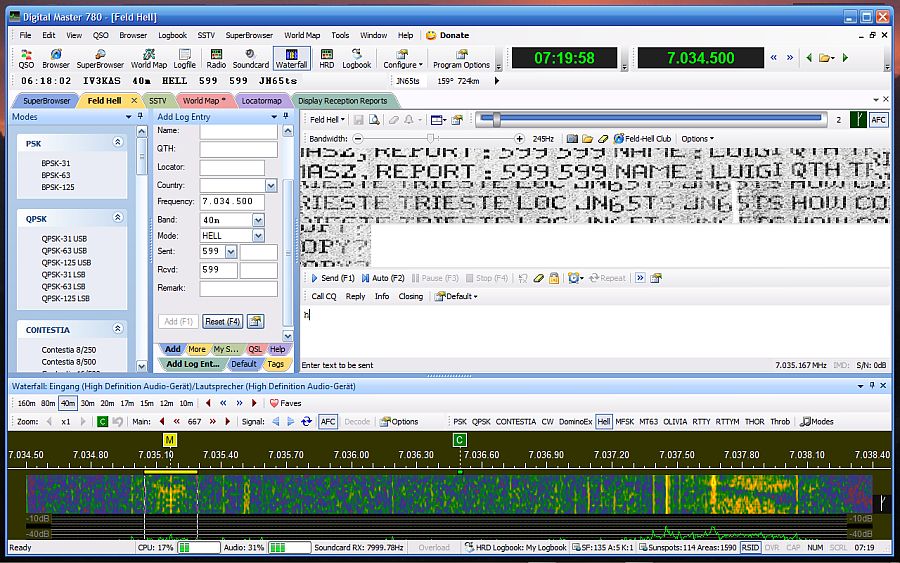Open the World Map toolbar icon
The width and height of the screenshot is (900, 563).
coord(149,58)
